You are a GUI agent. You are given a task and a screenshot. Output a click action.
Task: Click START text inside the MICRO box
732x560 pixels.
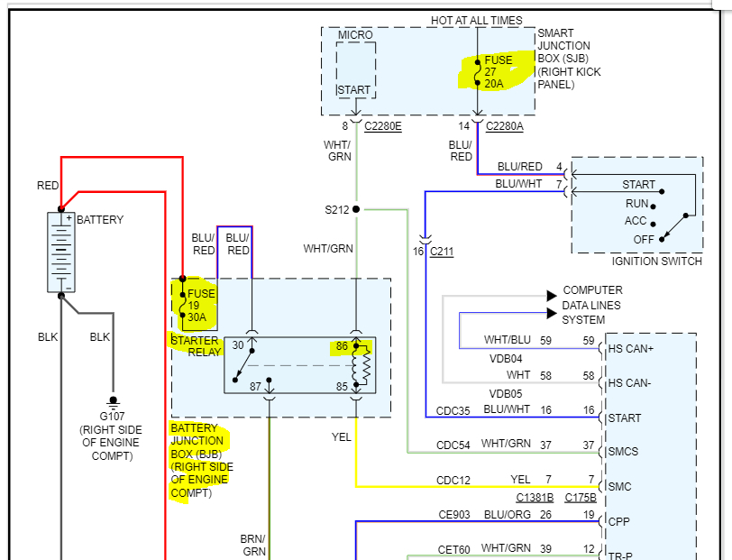click(354, 89)
